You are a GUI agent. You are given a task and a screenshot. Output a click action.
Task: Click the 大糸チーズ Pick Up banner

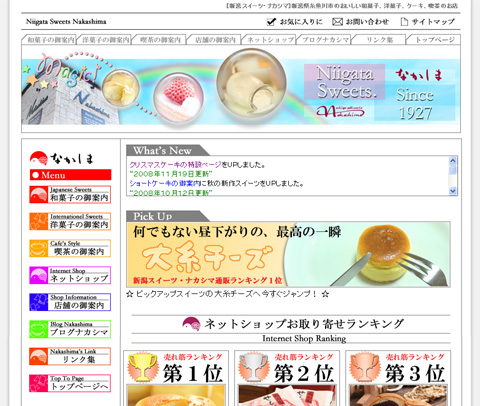click(x=288, y=255)
